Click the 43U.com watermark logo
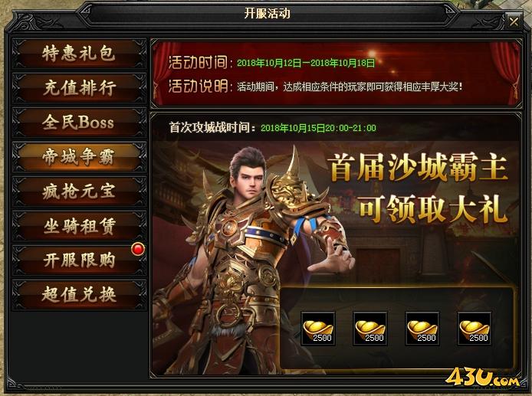This screenshot has height=396, width=532. (482, 377)
